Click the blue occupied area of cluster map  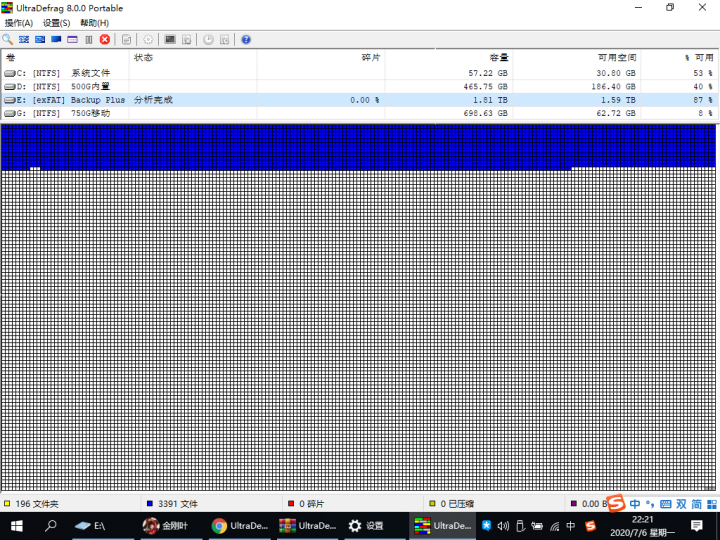point(358,146)
